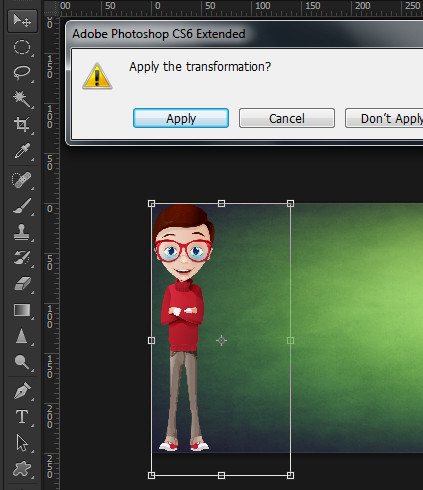Screen dimensions: 423x490
Task: Click the transform center reference point
Action: coord(221,340)
